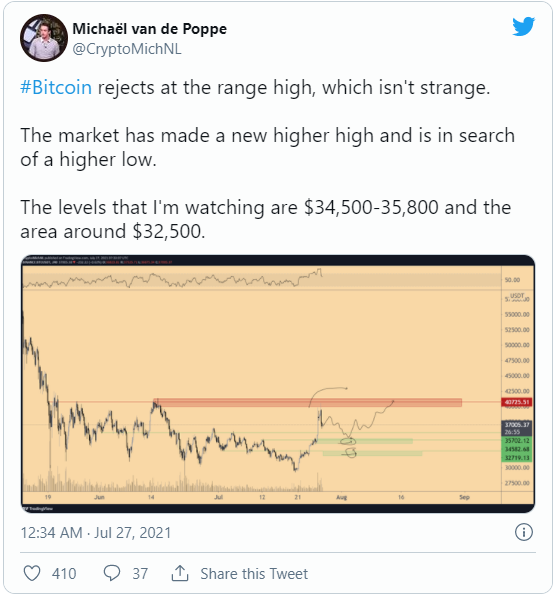Click the upper green support zone
554x594 pixels.
364,441
